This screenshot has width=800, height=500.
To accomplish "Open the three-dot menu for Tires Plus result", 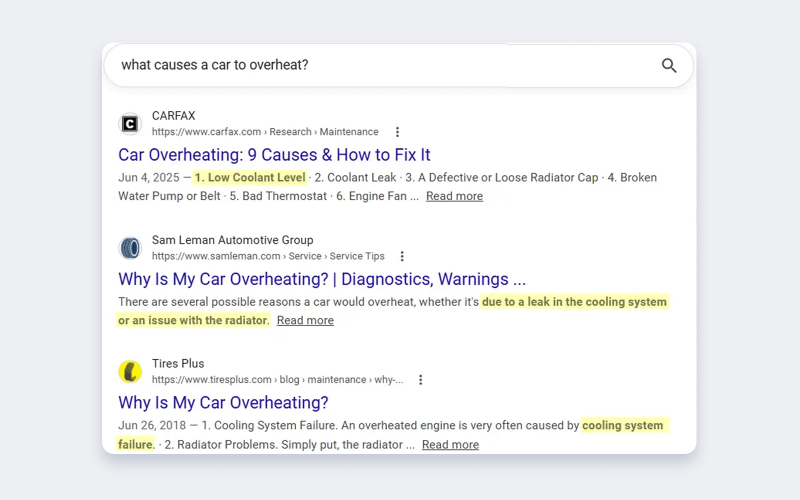I will (420, 380).
